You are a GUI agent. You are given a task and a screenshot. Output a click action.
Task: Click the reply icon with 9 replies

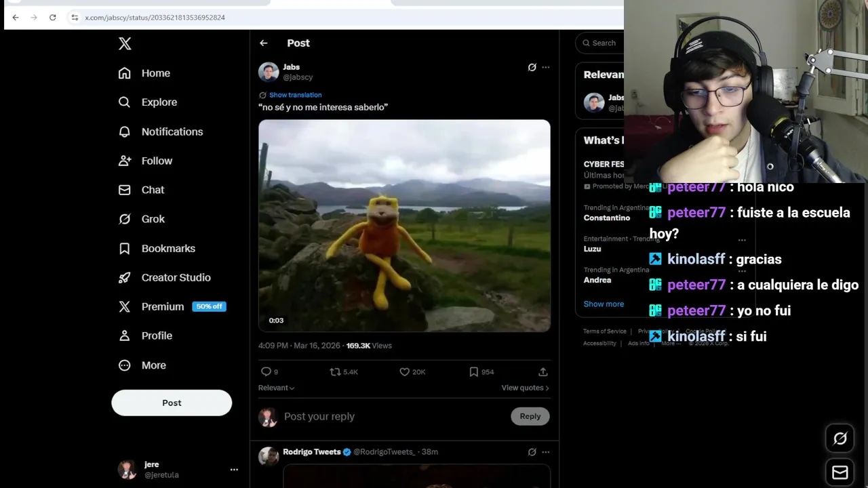click(267, 371)
